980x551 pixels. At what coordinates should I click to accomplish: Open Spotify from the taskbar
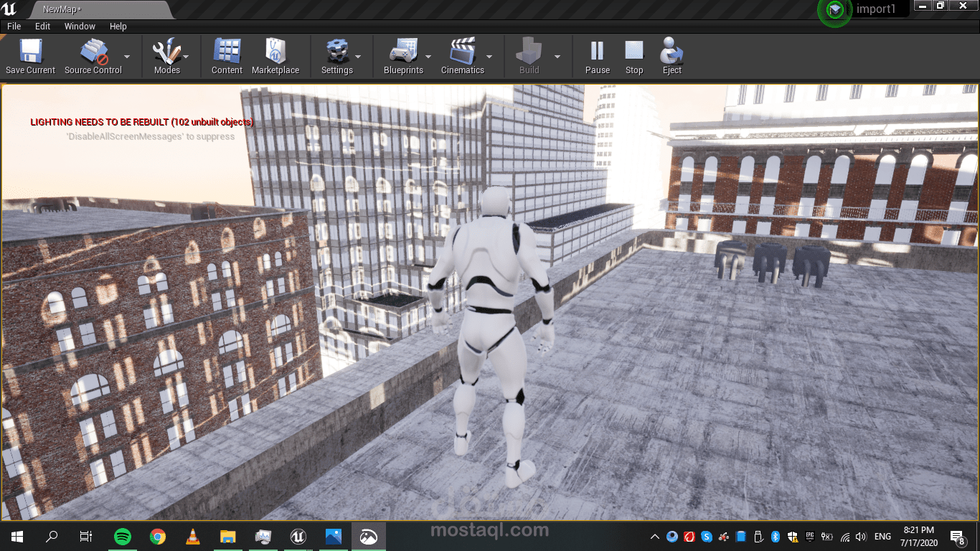pyautogui.click(x=123, y=536)
